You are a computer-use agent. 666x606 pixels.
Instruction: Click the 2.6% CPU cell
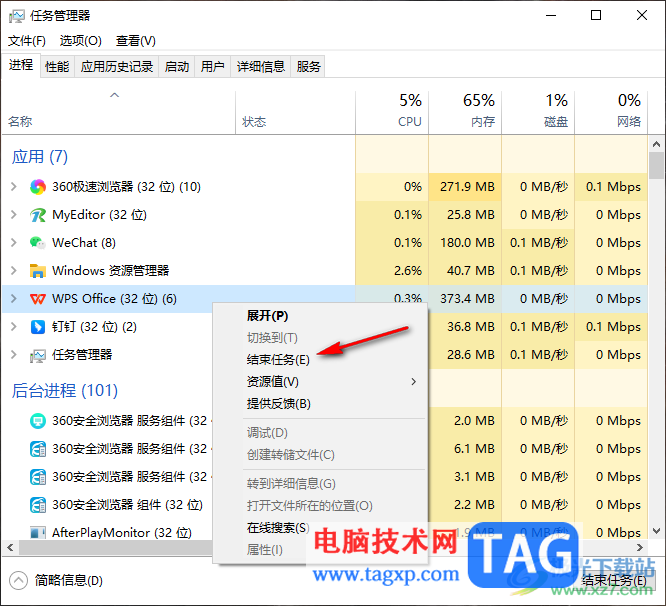392,271
